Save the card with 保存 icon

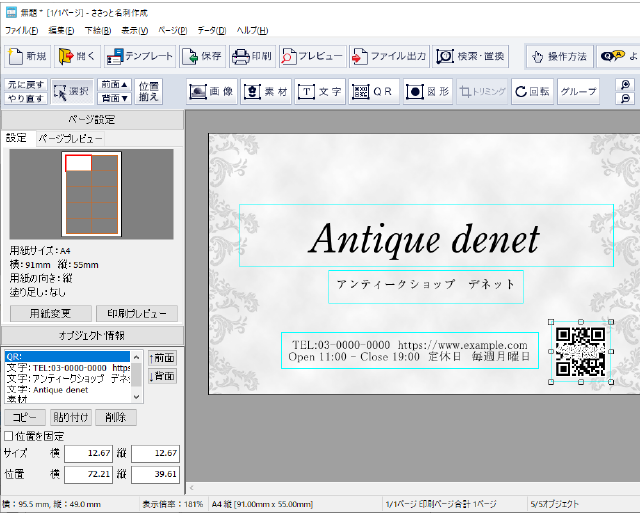tap(203, 56)
